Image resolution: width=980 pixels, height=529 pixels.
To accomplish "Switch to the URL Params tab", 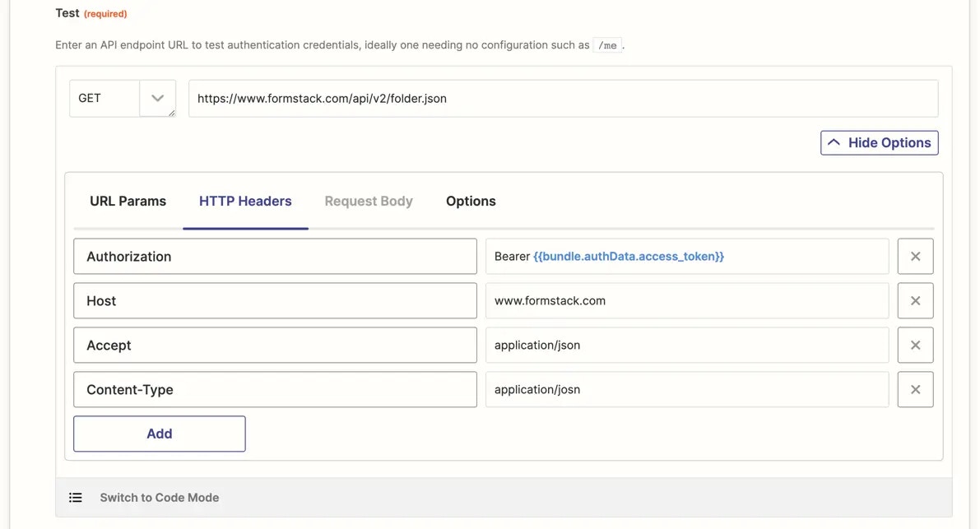I will 128,201.
